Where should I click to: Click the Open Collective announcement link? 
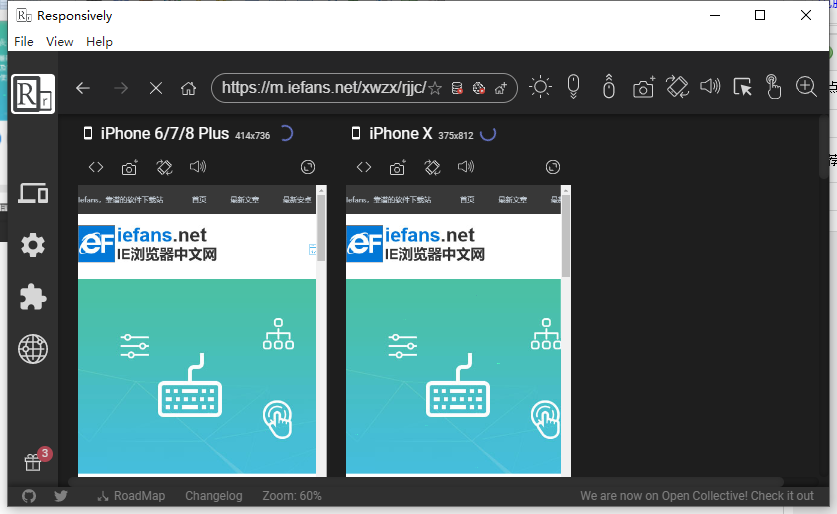click(x=697, y=496)
